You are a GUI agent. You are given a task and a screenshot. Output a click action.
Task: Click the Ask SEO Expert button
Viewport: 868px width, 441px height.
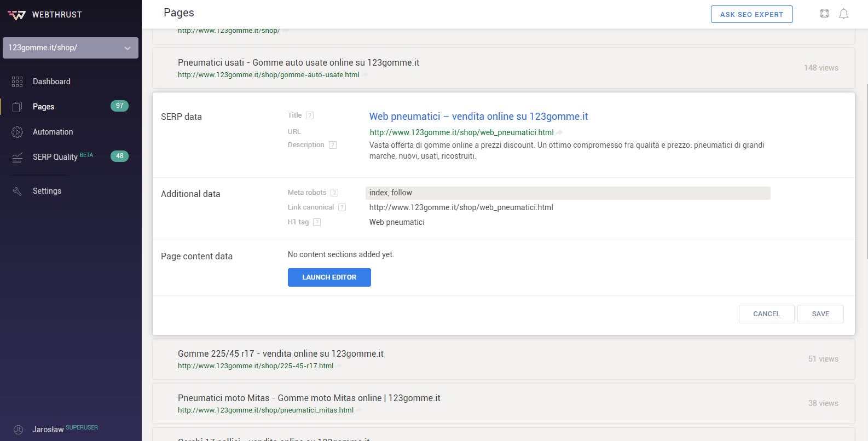[x=751, y=14]
